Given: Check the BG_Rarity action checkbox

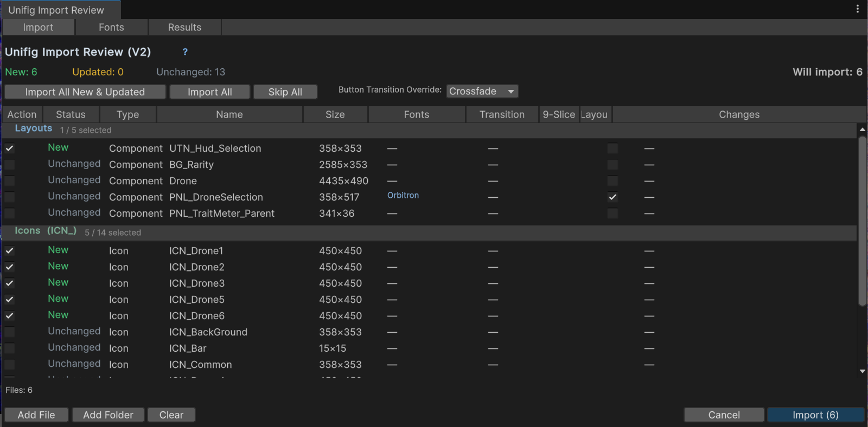Looking at the screenshot, I should tap(10, 165).
